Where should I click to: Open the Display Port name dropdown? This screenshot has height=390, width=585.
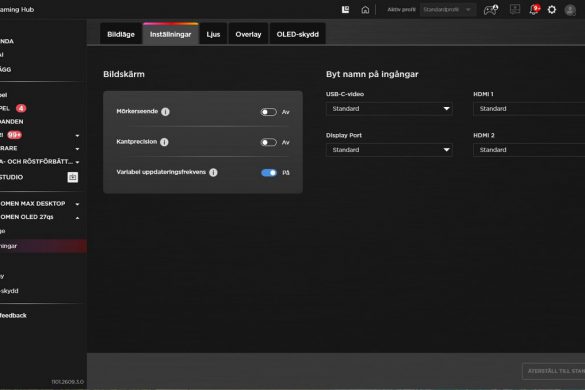click(389, 150)
